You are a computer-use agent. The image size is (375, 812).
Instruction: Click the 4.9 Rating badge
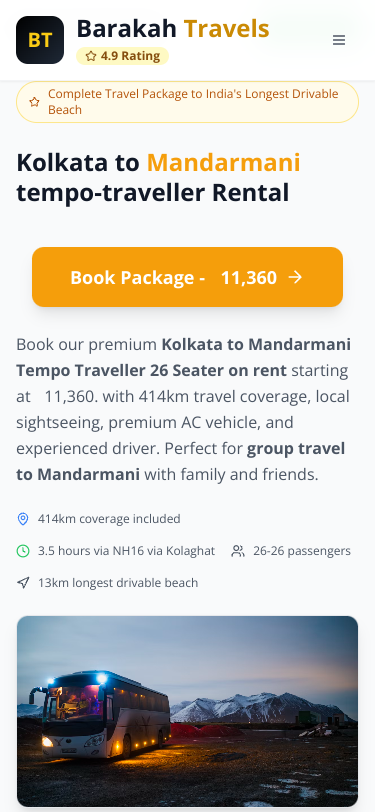click(122, 56)
